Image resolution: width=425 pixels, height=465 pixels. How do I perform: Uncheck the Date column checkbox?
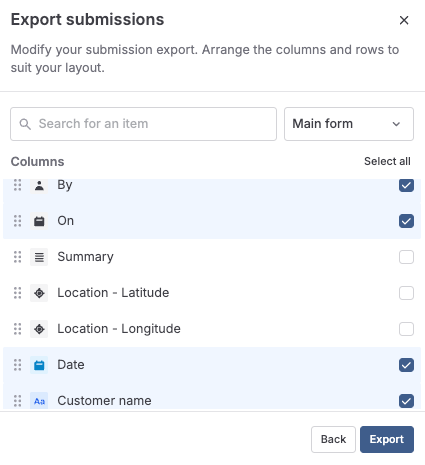(406, 365)
